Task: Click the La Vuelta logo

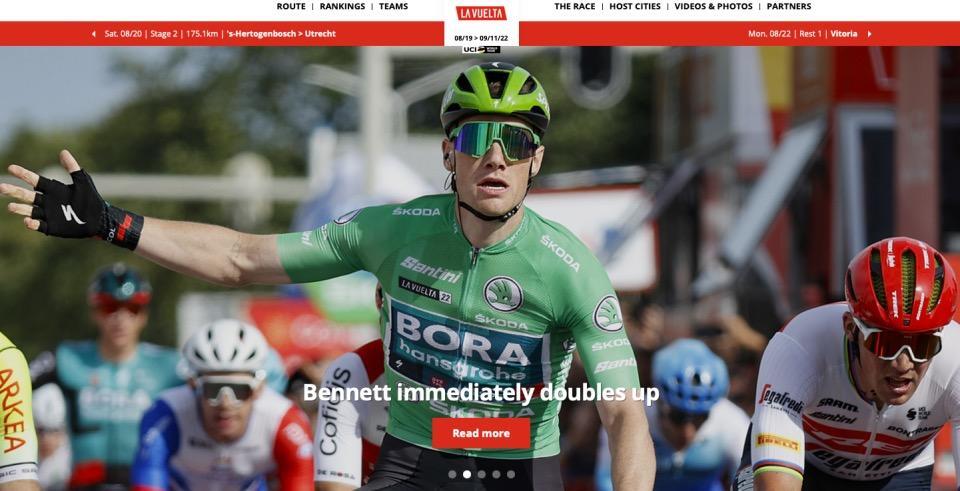Action: point(481,13)
